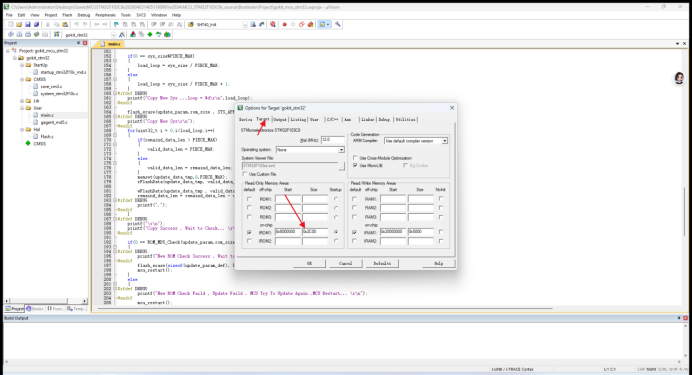This screenshot has width=693, height=375.
Task: Open the Operating system dropdown
Action: [x=341, y=150]
